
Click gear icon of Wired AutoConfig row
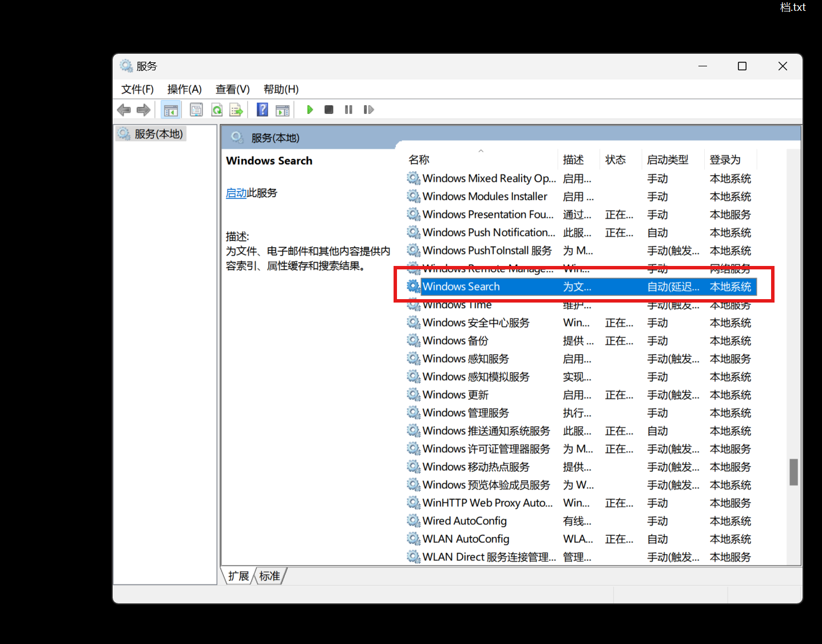tap(414, 521)
